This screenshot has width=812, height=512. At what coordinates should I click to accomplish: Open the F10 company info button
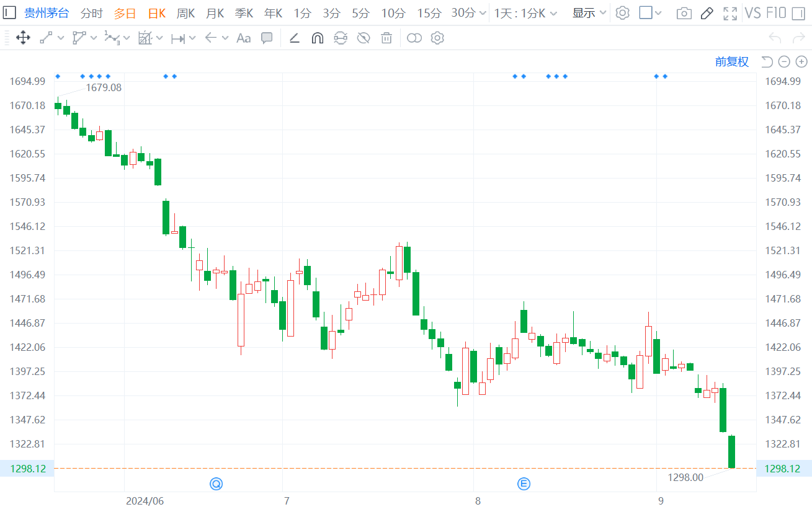pos(776,13)
